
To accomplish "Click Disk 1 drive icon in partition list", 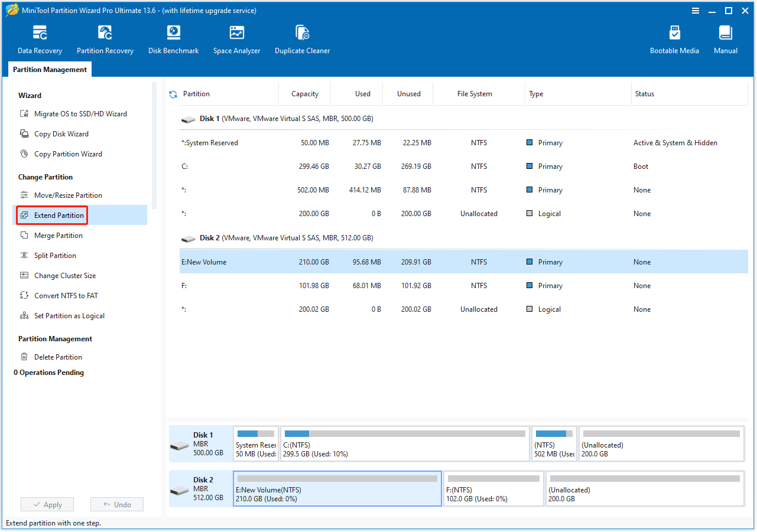I will pyautogui.click(x=189, y=119).
